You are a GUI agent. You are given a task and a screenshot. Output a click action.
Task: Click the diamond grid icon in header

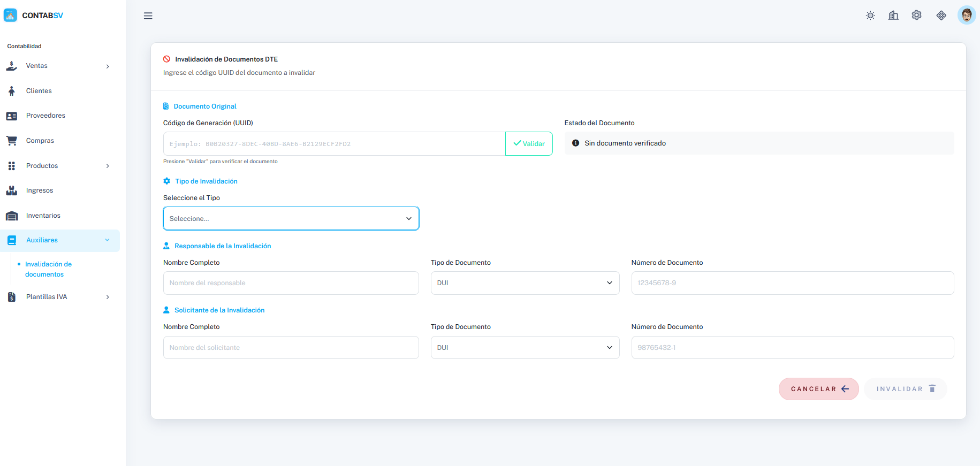coord(941,16)
